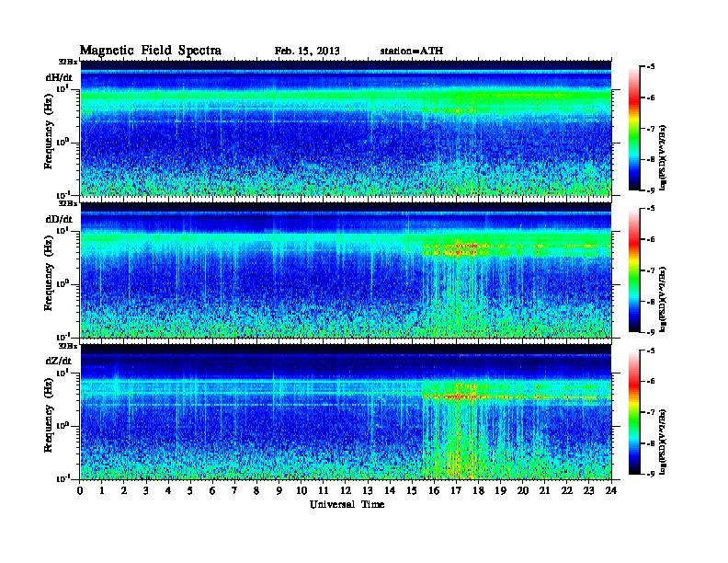Screen dimensions: 728x563
Task: Click hour 23 tick label on Universal Time axis
Action: pyautogui.click(x=589, y=490)
